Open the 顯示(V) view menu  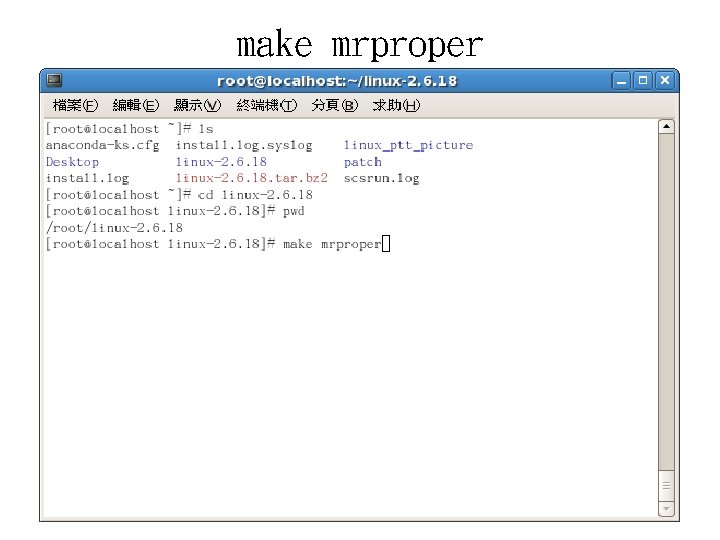[x=197, y=105]
